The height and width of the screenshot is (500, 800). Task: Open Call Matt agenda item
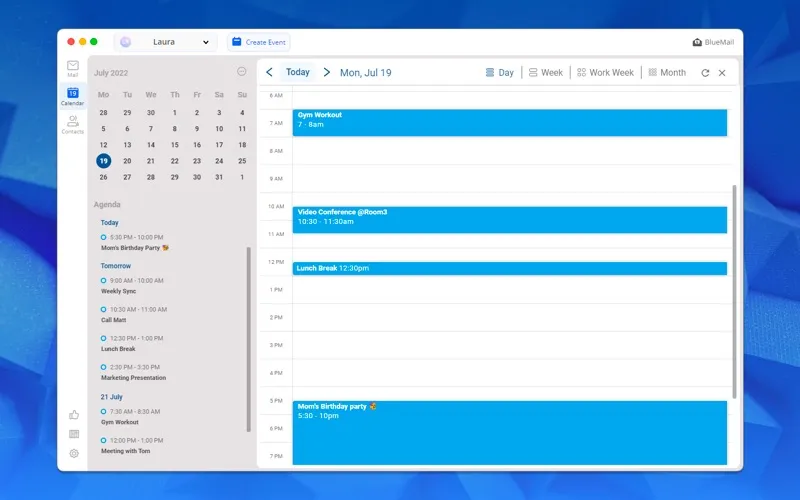tap(134, 314)
